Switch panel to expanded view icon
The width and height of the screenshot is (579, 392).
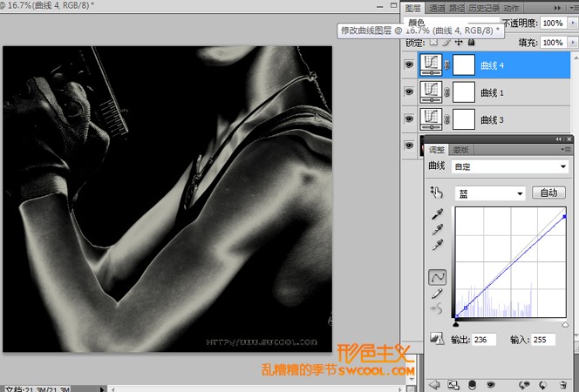tap(453, 385)
